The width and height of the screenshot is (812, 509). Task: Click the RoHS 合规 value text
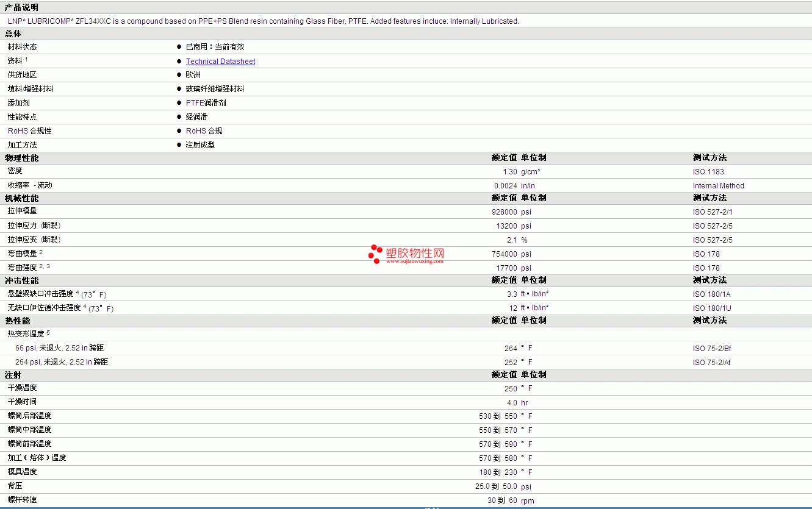[204, 131]
